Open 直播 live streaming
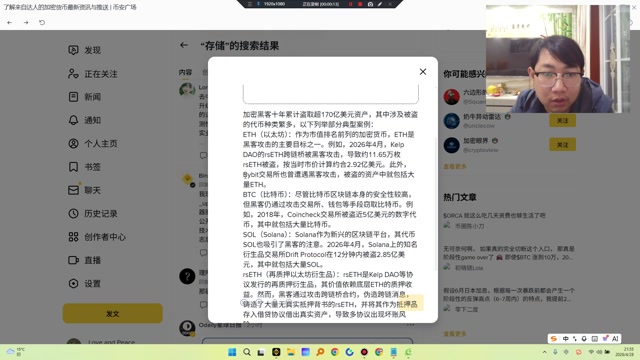This screenshot has width=640, height=360. pos(84,260)
